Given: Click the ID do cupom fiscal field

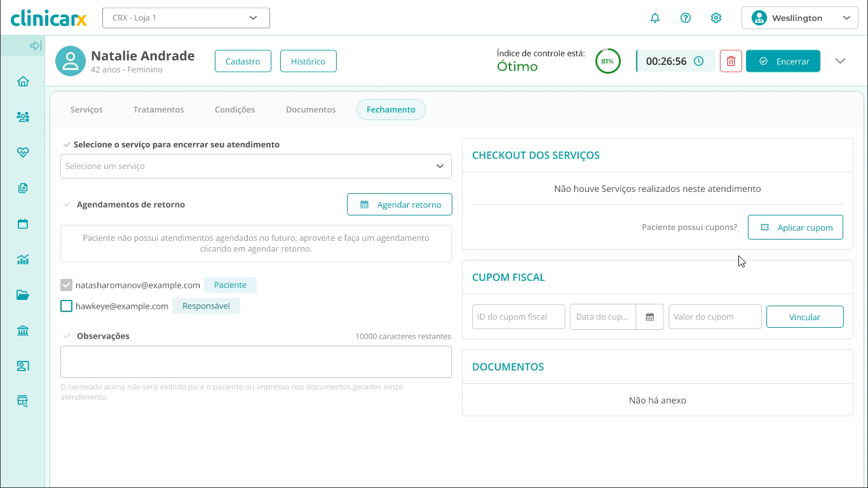Looking at the screenshot, I should [x=518, y=316].
